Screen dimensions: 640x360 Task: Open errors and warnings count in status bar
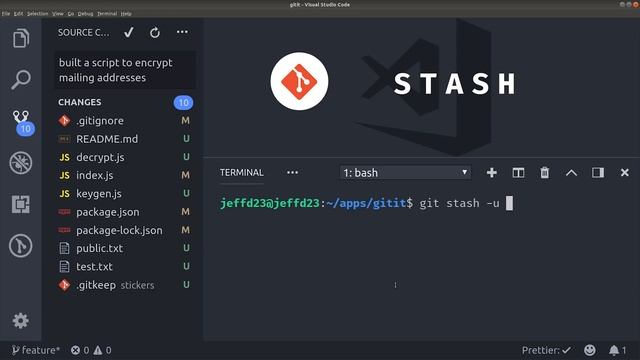pos(91,350)
